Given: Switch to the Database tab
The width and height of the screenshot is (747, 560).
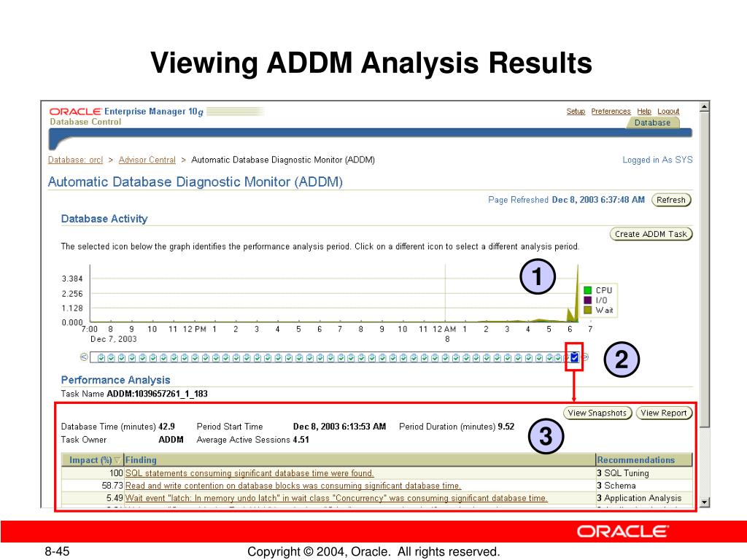Looking at the screenshot, I should (652, 122).
